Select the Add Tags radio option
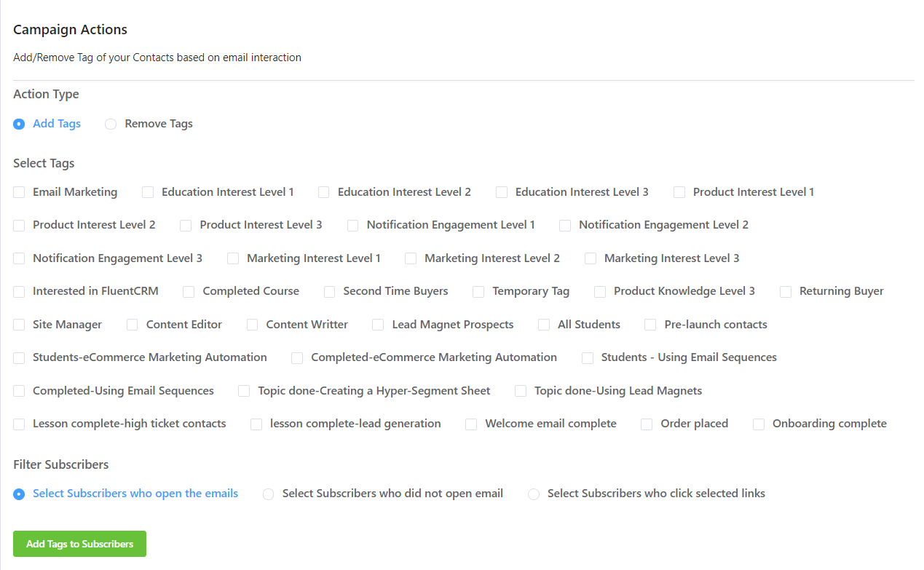Image resolution: width=924 pixels, height=570 pixels. (x=19, y=124)
